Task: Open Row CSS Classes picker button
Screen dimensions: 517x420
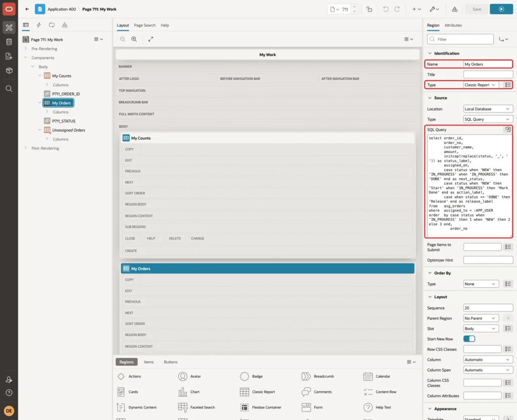Action: point(508,349)
